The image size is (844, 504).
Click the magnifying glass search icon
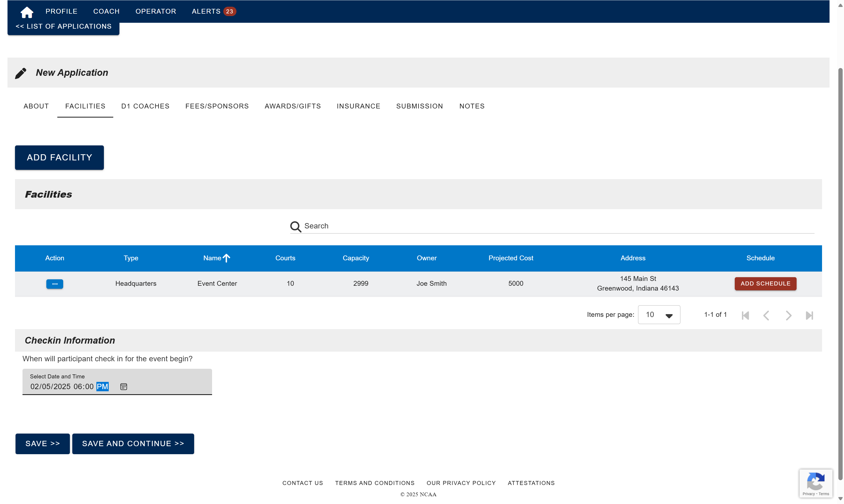[x=295, y=227]
